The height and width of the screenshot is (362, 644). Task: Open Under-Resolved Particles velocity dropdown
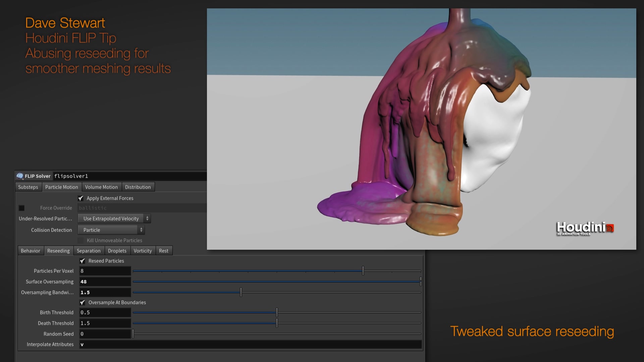[x=114, y=219]
